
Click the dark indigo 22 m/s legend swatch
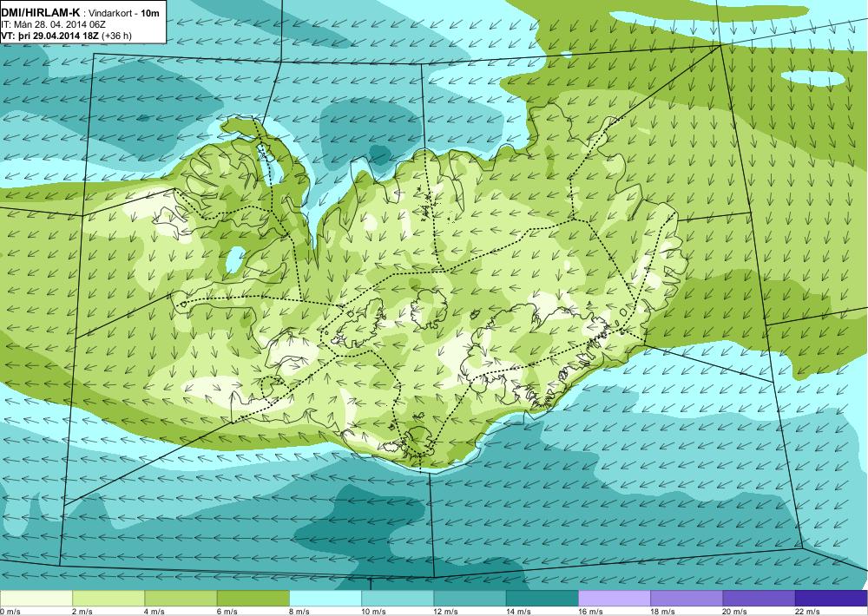click(832, 598)
